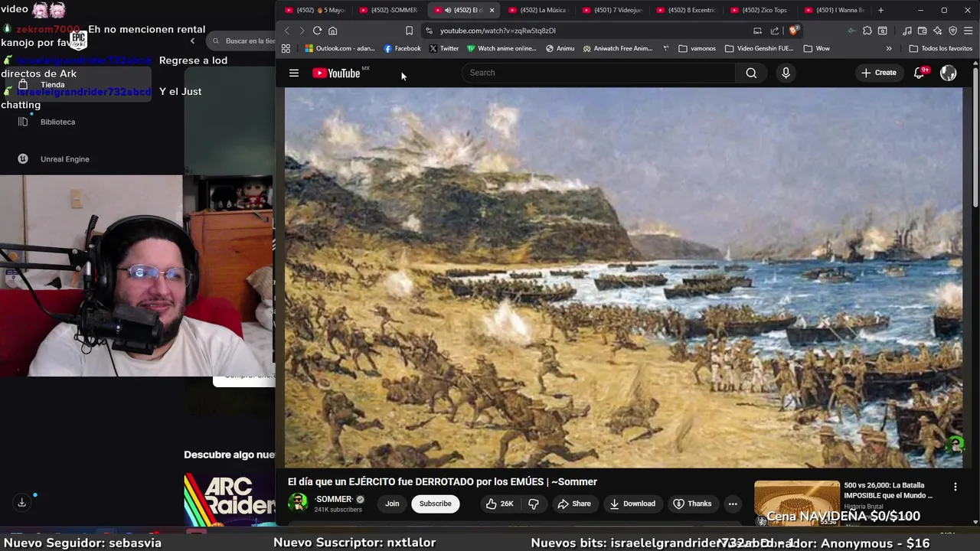Switch to the 8 Excentric browser tab
Screen dimensions: 980x551
[x=686, y=10]
